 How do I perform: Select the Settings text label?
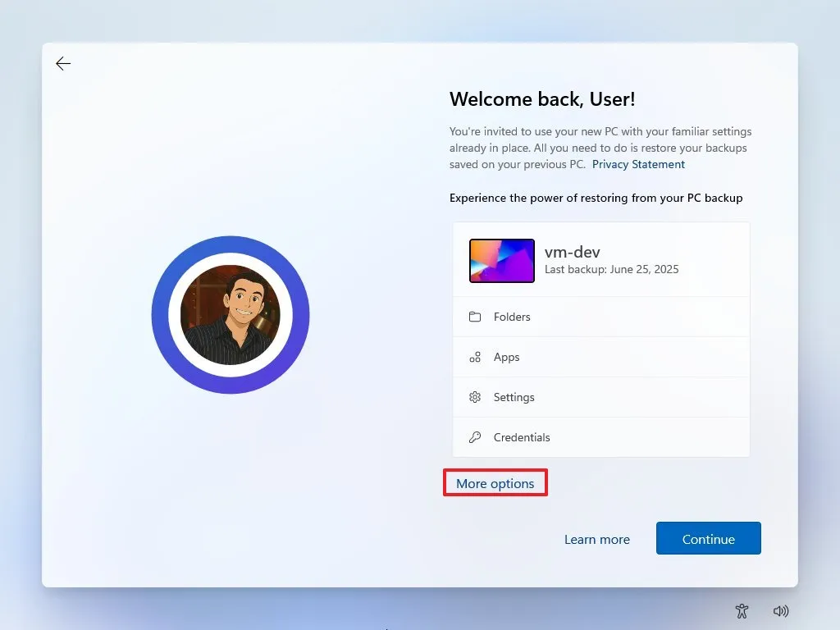[514, 397]
